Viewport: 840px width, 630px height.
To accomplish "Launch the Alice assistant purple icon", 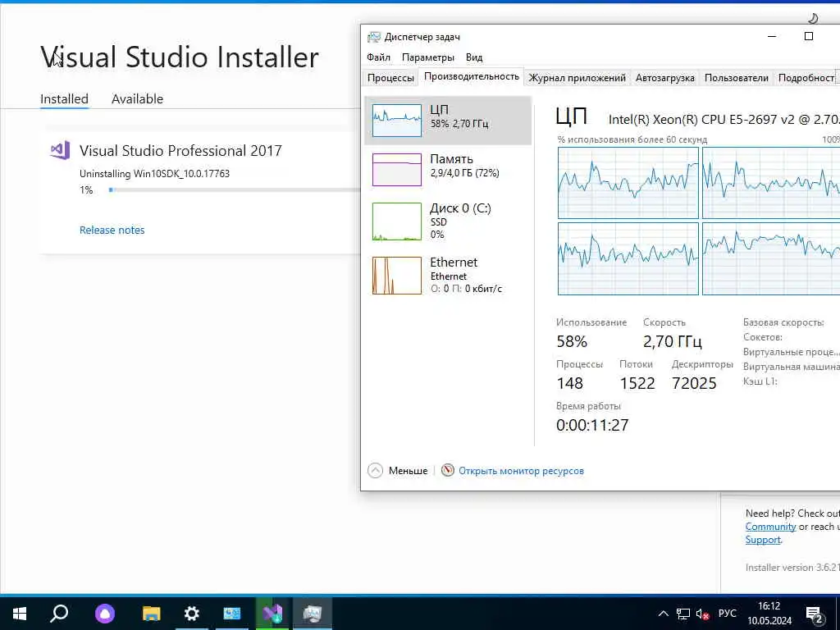I will click(105, 614).
